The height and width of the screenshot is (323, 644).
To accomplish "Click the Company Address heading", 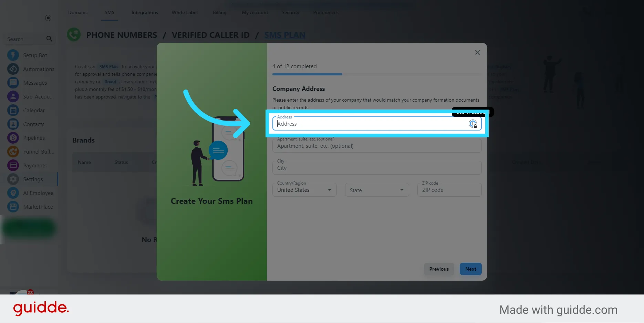I will 299,88.
